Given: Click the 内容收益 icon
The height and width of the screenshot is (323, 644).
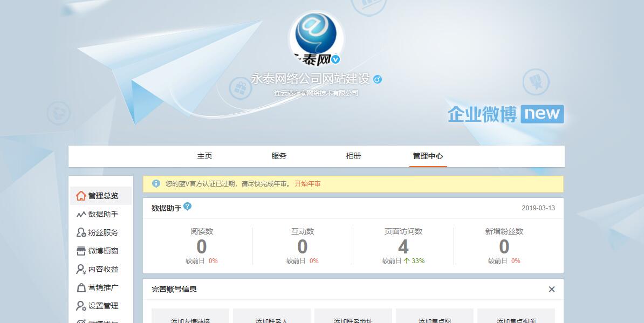Looking at the screenshot, I should (81, 269).
